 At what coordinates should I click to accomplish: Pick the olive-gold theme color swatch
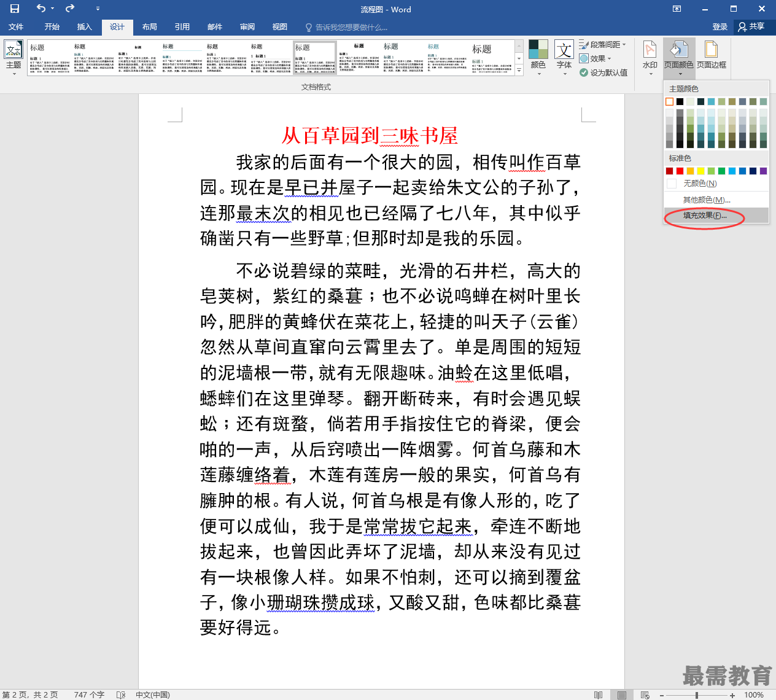point(732,101)
